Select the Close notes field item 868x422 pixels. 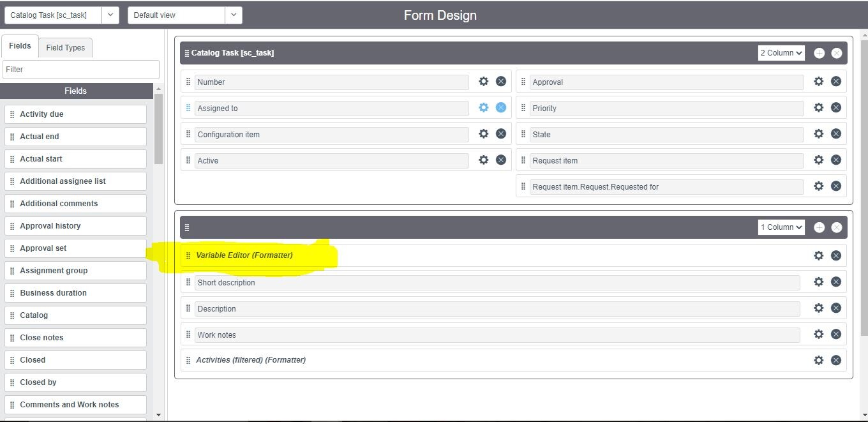coord(76,338)
